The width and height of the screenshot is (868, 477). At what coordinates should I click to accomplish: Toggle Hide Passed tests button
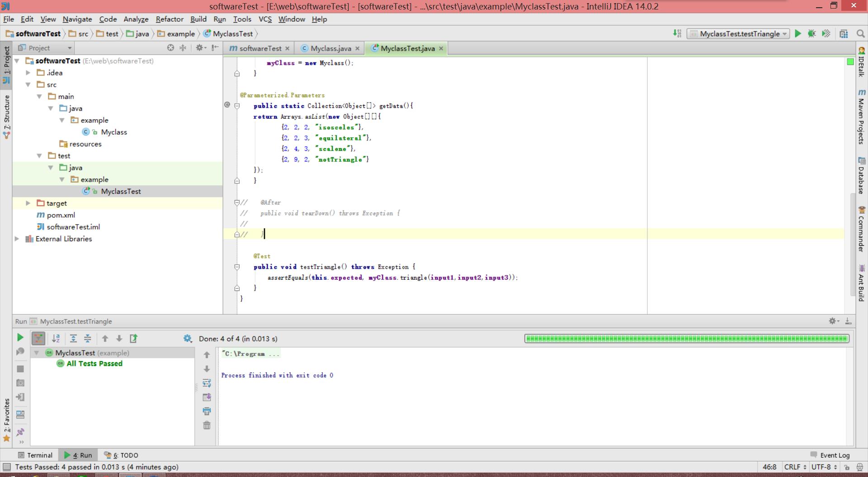tap(38, 338)
